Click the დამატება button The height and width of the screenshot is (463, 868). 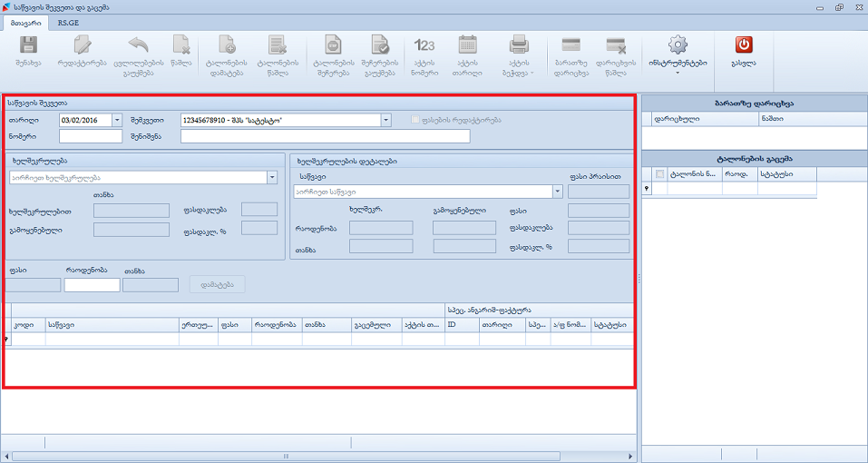(217, 285)
